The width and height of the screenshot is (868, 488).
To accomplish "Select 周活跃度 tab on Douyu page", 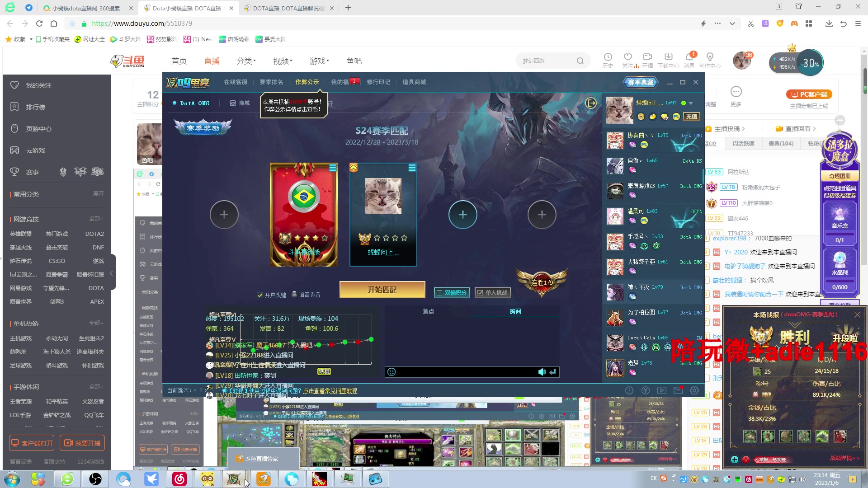I will [x=743, y=144].
